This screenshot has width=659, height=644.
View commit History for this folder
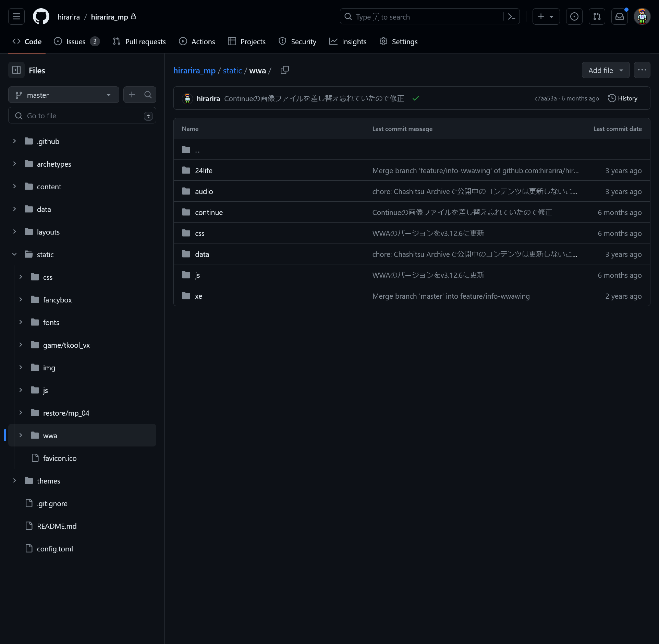pos(622,98)
